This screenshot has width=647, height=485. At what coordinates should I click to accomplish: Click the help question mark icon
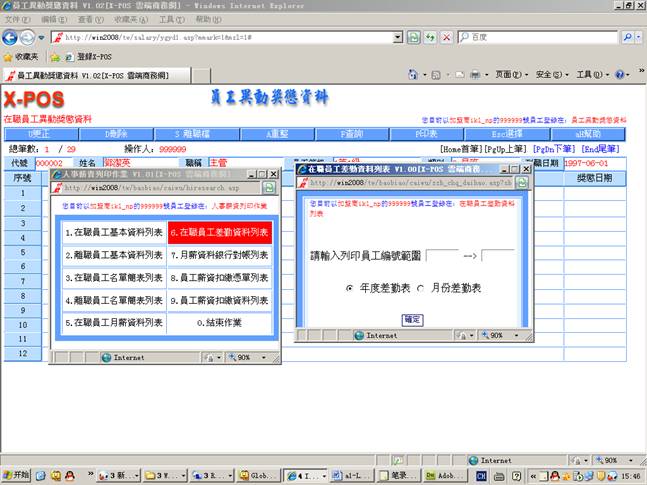coord(621,75)
